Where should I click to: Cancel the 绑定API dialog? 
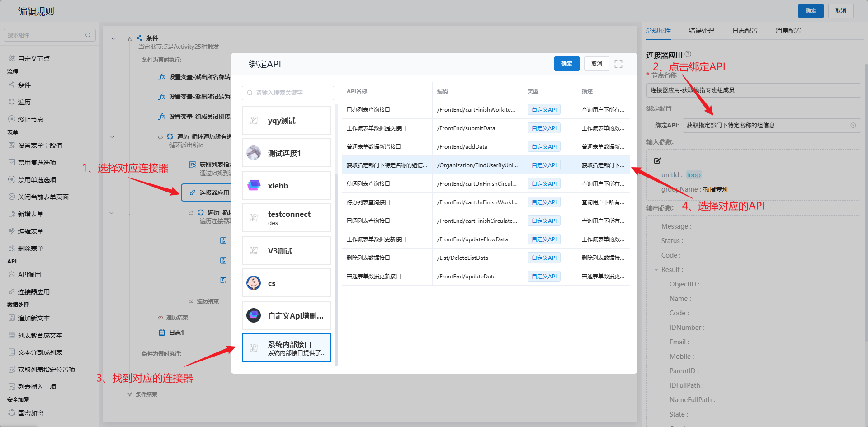point(596,64)
